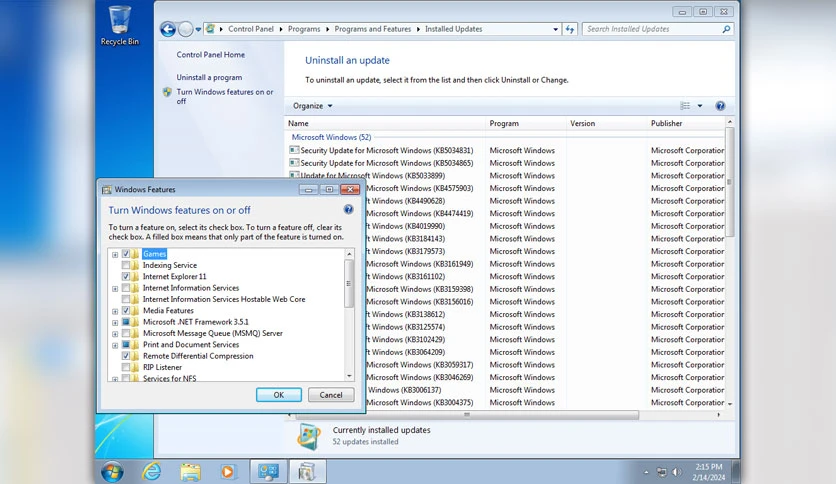
Task: Check Microsoft Message Queue Server box
Action: (126, 333)
